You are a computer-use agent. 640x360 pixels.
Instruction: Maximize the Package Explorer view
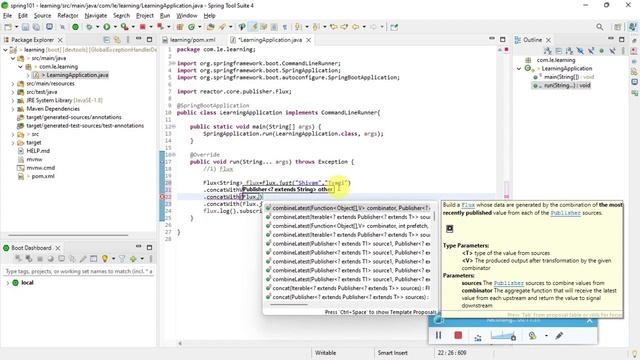[x=149, y=40]
